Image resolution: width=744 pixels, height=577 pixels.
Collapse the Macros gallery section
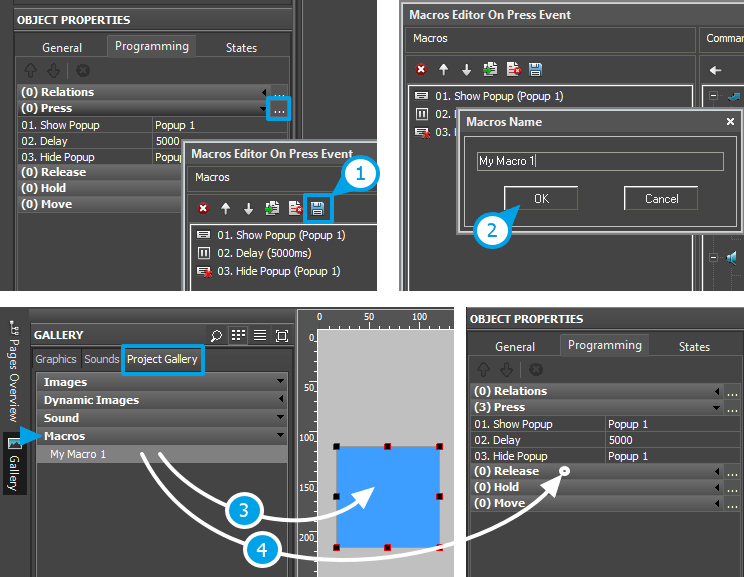tap(281, 436)
